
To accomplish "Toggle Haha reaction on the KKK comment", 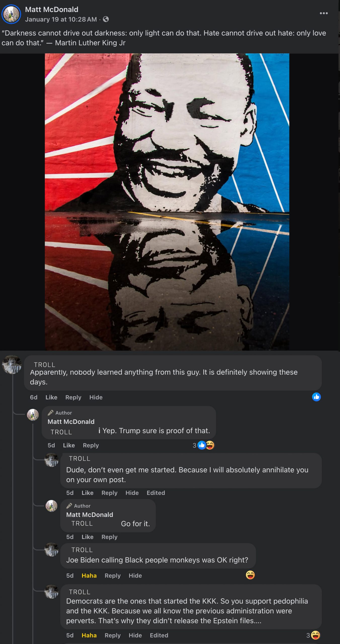I will 89,635.
